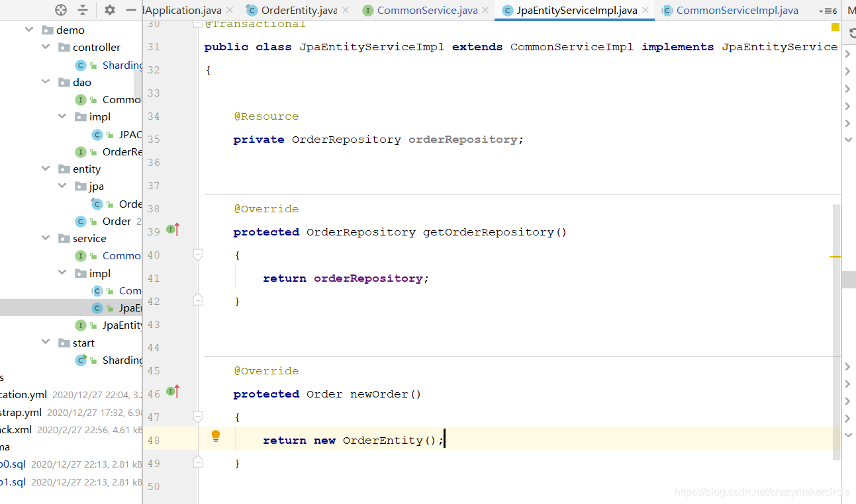The image size is (856, 504).
Task: Click the controller folder icon
Action: (64, 48)
